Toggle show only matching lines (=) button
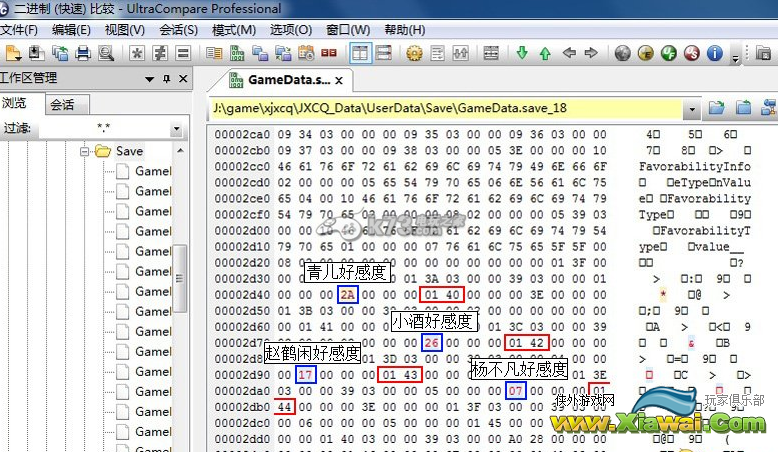 [x=183, y=53]
